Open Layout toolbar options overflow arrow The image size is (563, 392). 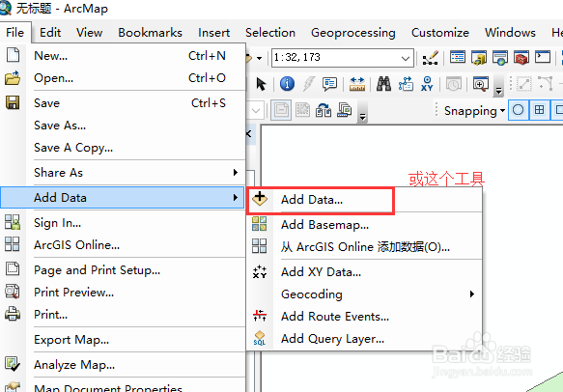(x=363, y=116)
